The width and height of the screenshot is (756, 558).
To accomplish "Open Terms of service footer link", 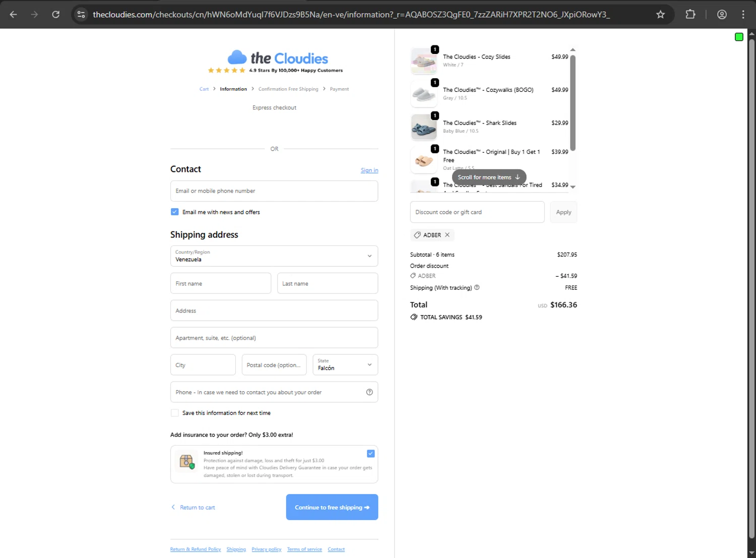I will pos(304,549).
